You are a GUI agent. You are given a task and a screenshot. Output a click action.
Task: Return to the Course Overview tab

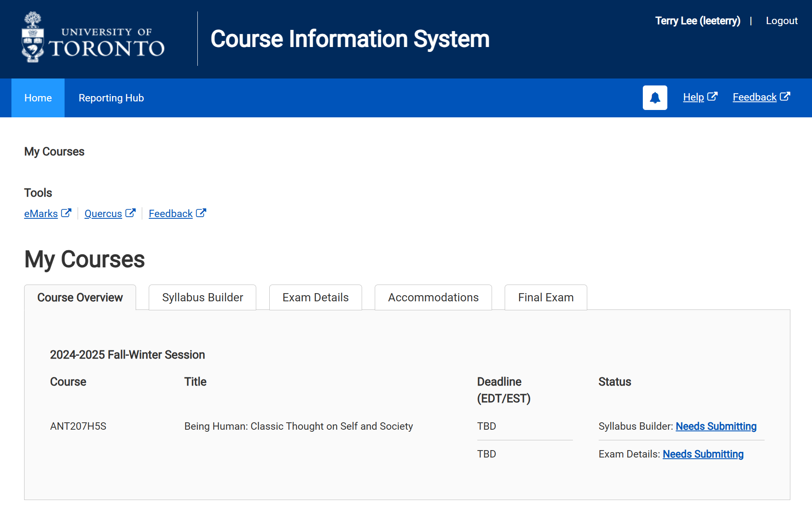pos(80,297)
